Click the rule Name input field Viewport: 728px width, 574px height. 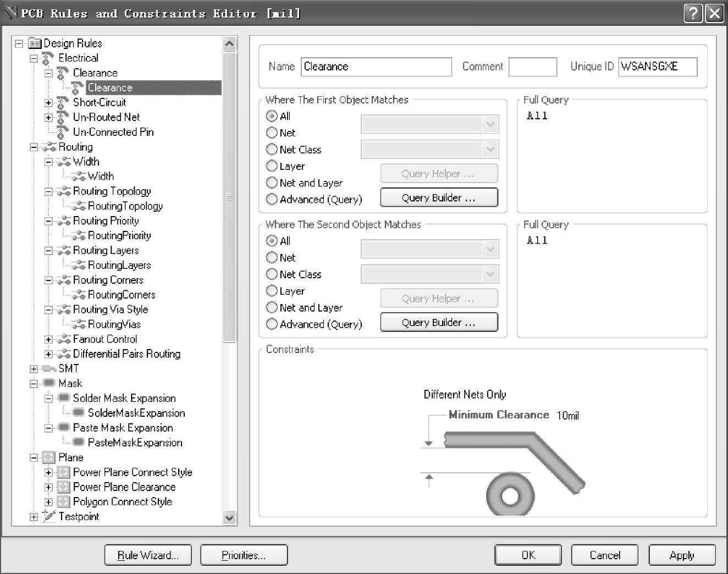coord(376,67)
